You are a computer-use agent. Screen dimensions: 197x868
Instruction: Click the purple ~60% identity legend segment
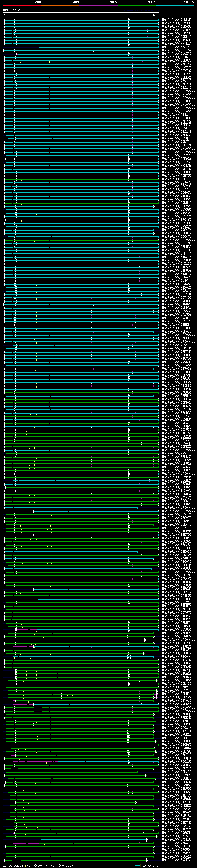(99, 6)
